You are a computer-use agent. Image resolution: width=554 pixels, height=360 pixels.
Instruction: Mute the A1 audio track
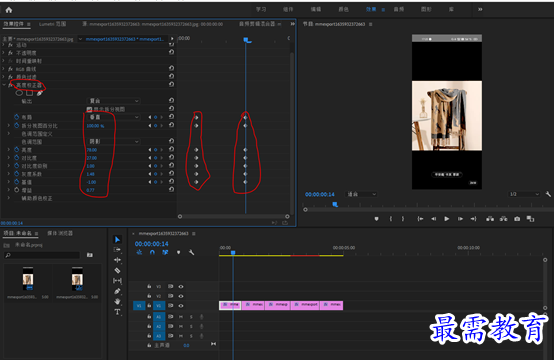coord(181,317)
